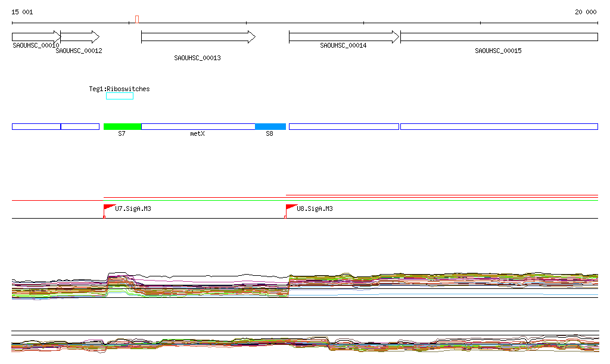
Task: Choose the SAOUHSC_00012 gene arrow
Action: click(x=80, y=37)
